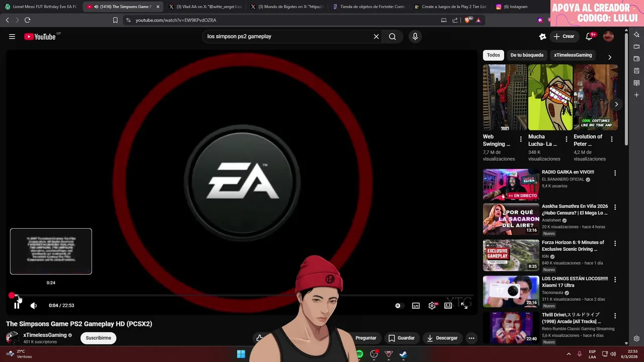Turn on subtitles in player

click(416, 306)
